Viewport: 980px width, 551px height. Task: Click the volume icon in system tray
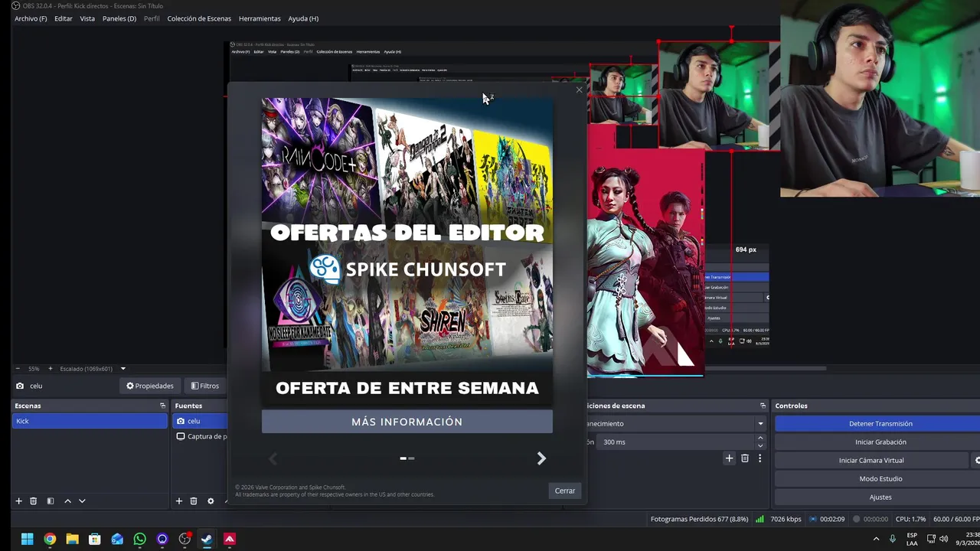pos(943,539)
